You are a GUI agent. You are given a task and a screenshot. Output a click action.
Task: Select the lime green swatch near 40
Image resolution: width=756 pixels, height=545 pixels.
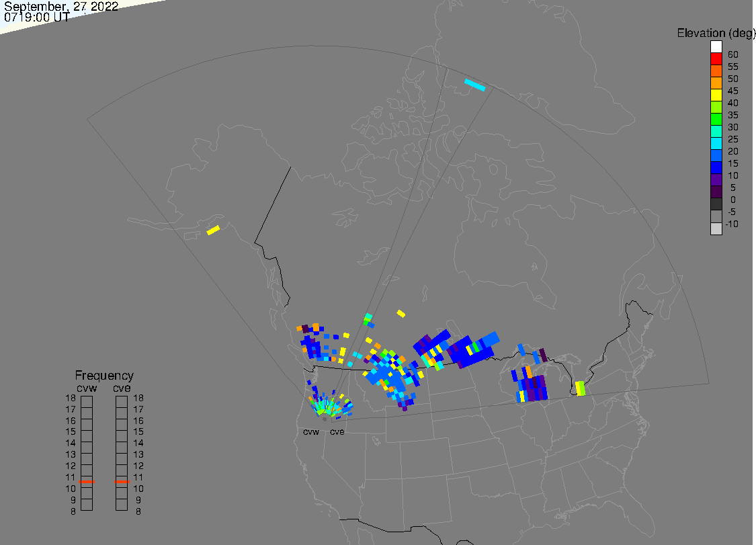click(x=716, y=107)
